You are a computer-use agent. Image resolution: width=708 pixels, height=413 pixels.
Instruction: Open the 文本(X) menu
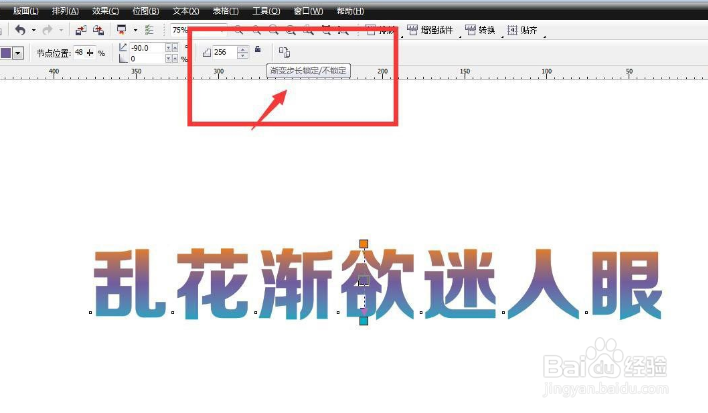coord(186,11)
